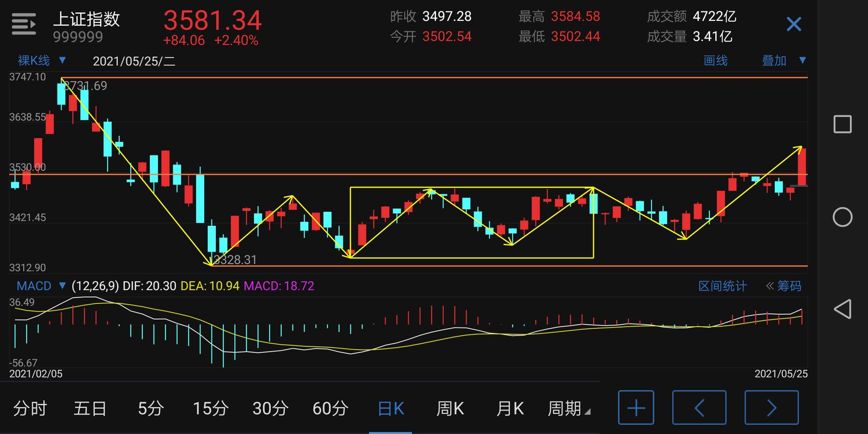Select the 月K monthly candlestick tab
This screenshot has height=434, width=868.
510,408
